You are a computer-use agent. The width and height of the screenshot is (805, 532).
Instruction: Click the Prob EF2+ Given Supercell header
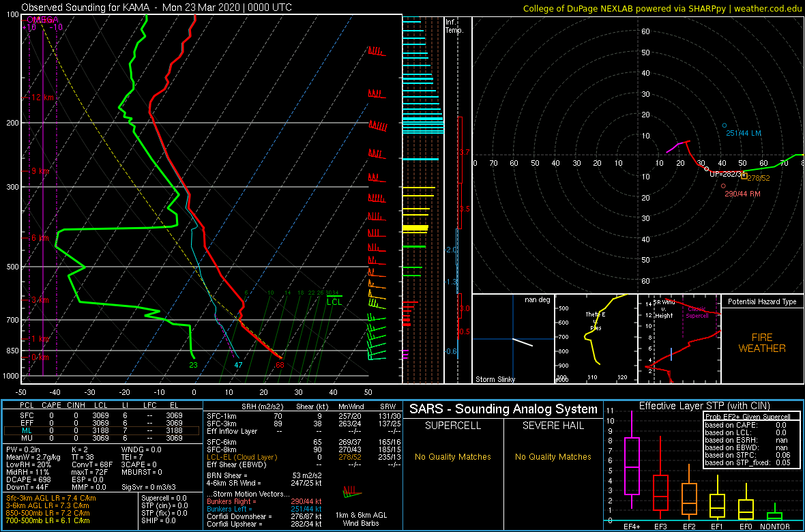(749, 417)
